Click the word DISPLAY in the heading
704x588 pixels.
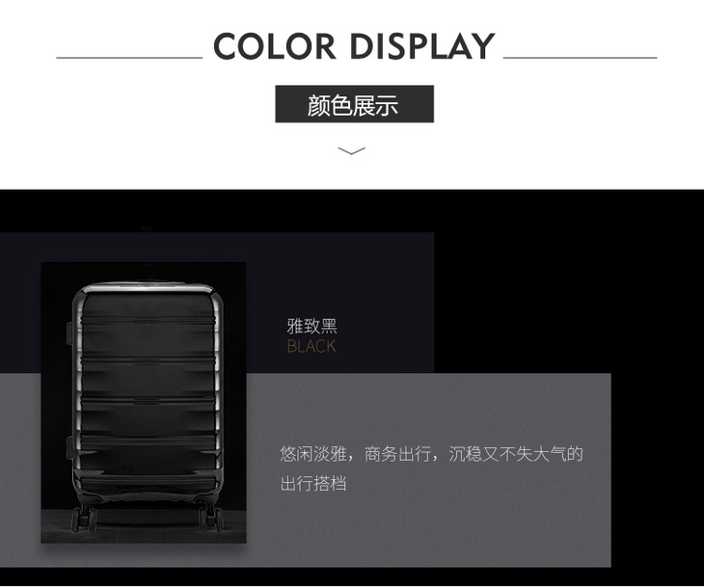(x=422, y=46)
